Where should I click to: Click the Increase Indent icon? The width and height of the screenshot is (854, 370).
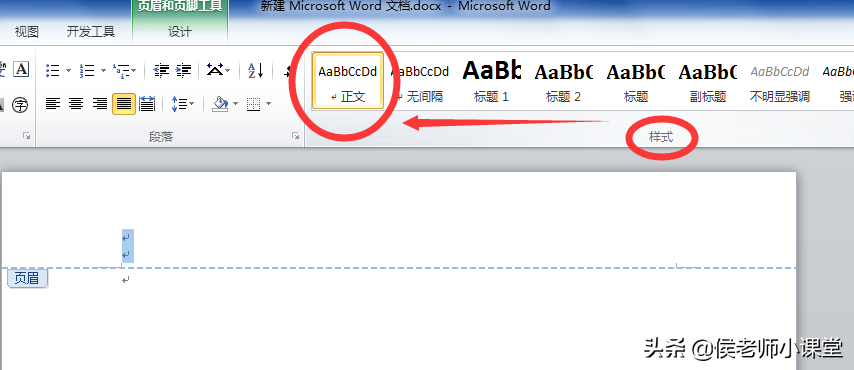coord(184,70)
